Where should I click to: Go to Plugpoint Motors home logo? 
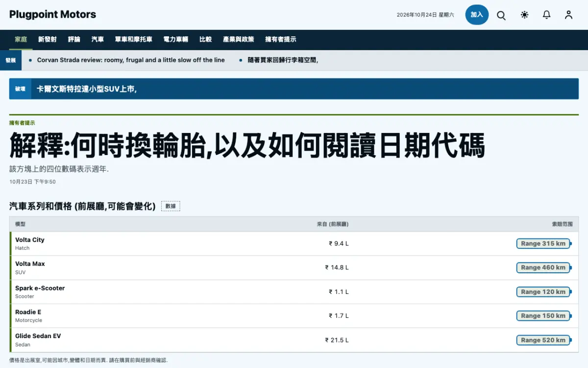point(53,15)
